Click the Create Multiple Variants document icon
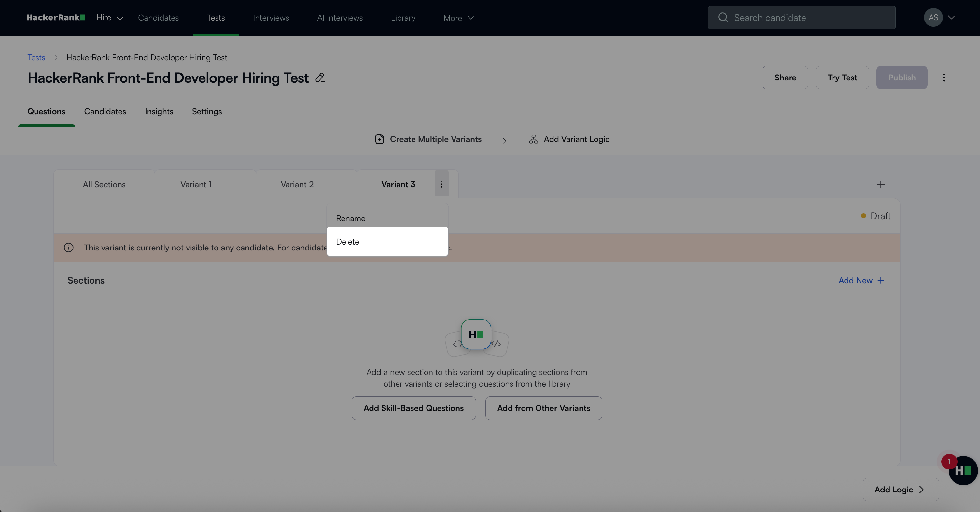980x512 pixels. pyautogui.click(x=379, y=139)
